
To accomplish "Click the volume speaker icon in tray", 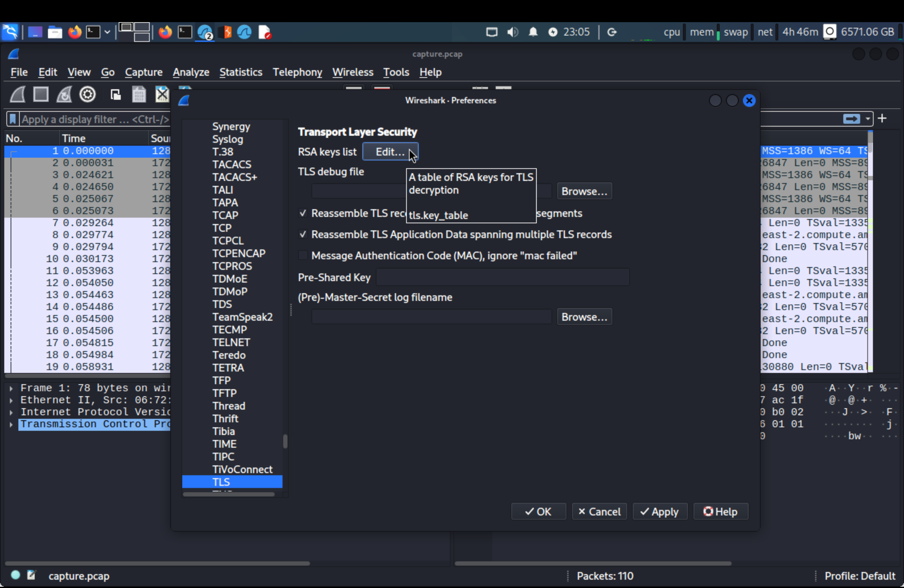I will (x=513, y=32).
